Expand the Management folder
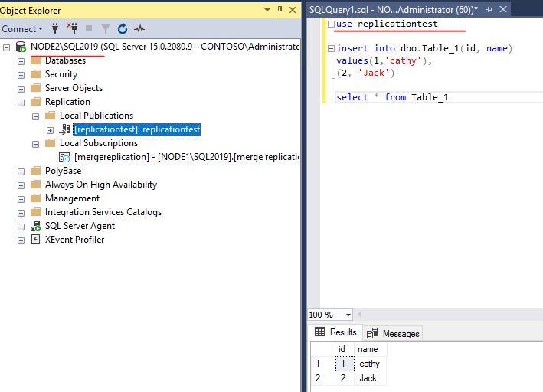This screenshot has height=392, width=543. (x=21, y=200)
